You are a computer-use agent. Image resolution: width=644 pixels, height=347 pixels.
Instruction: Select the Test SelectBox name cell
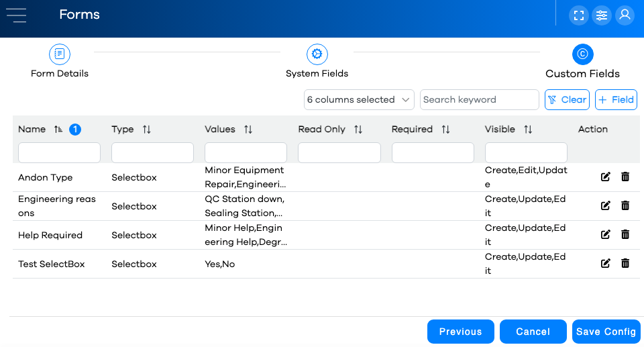pos(52,264)
